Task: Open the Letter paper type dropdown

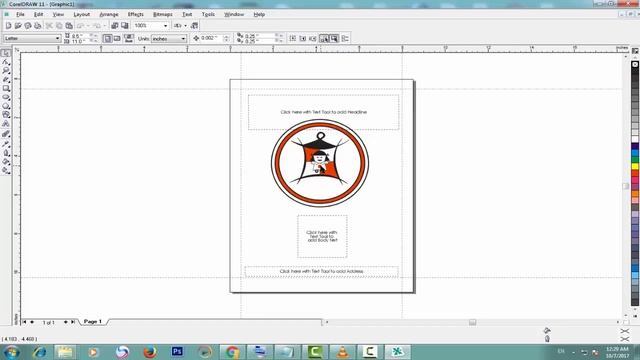Action: 58,38
